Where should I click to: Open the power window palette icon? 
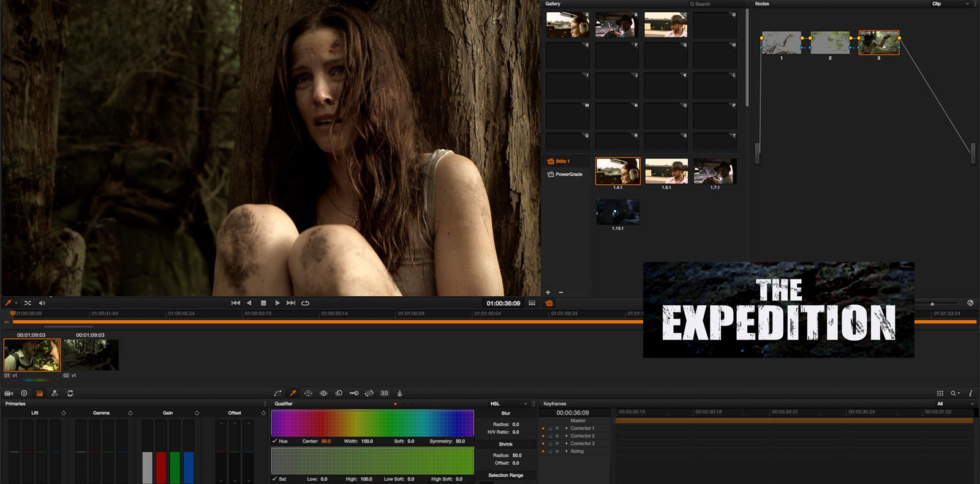308,393
